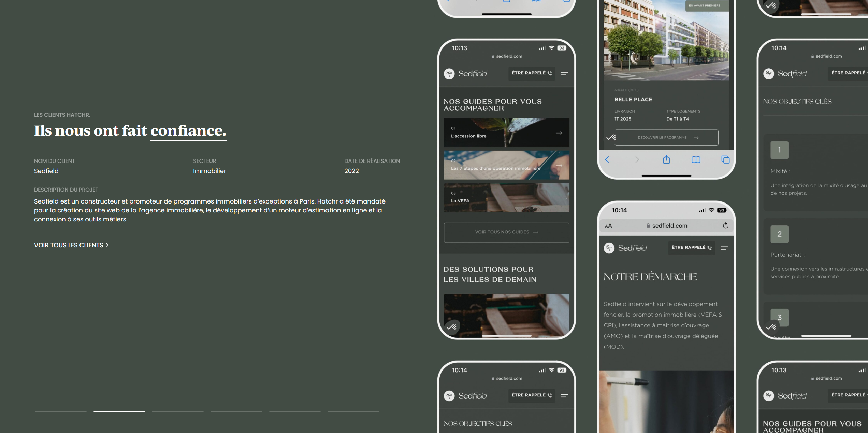The image size is (868, 433).
Task: Tap the share icon in the Safari toolbar
Action: pyautogui.click(x=666, y=159)
